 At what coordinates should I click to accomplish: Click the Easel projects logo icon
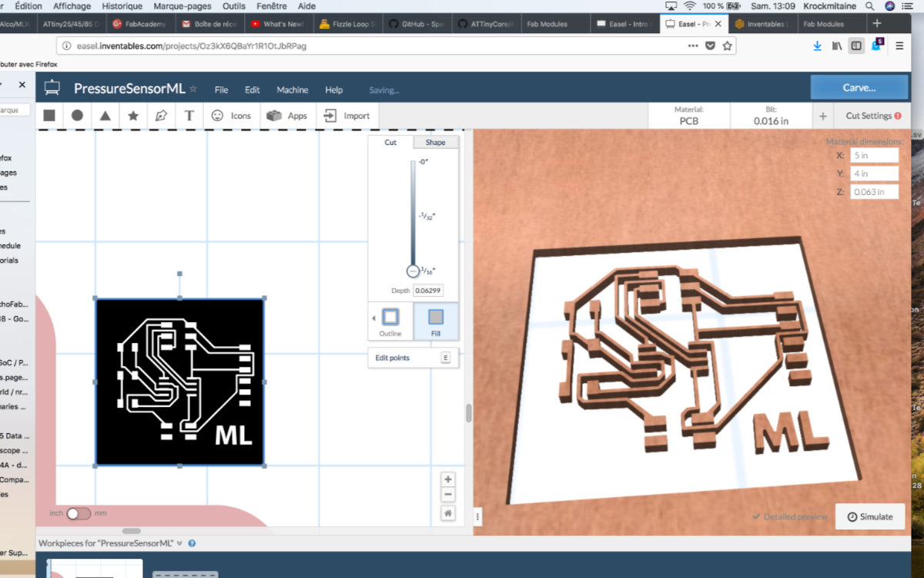52,89
